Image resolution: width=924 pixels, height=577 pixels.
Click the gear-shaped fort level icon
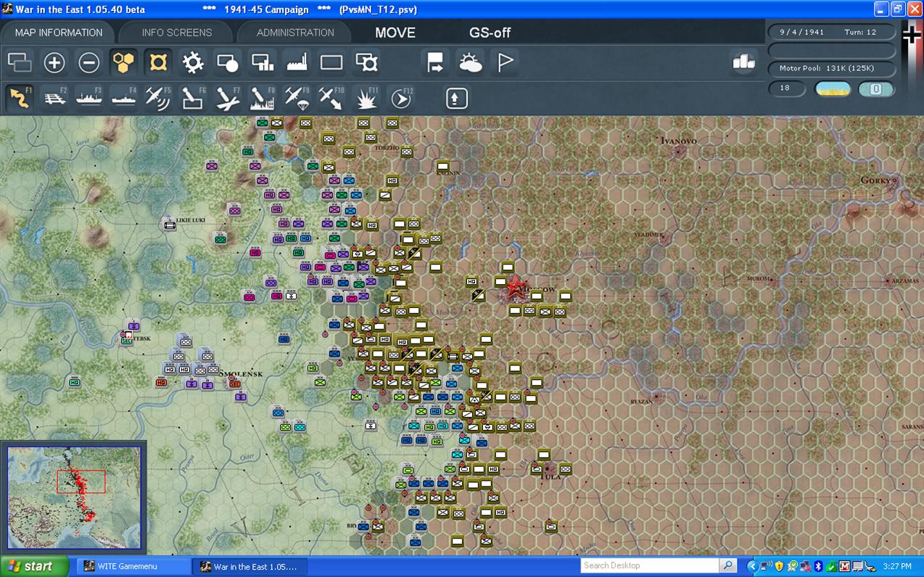tap(193, 62)
